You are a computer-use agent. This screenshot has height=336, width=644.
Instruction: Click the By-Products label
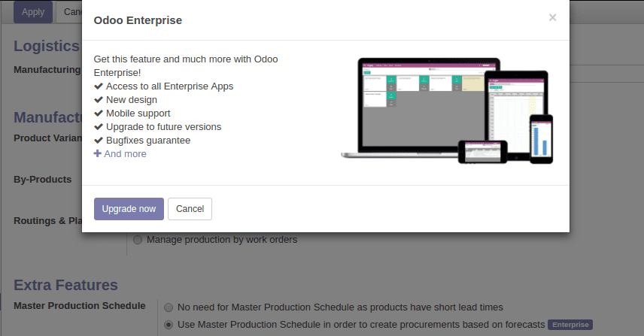(42, 180)
